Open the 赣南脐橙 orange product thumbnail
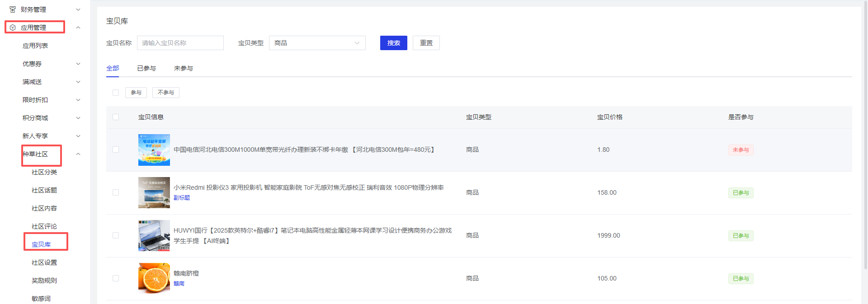This screenshot has height=304, width=868. point(154,278)
